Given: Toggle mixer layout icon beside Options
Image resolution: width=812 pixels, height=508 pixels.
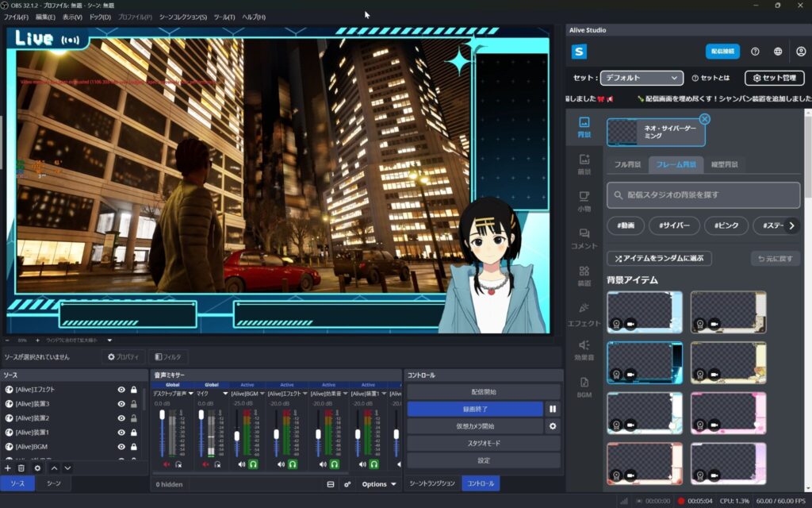Looking at the screenshot, I should click(331, 484).
